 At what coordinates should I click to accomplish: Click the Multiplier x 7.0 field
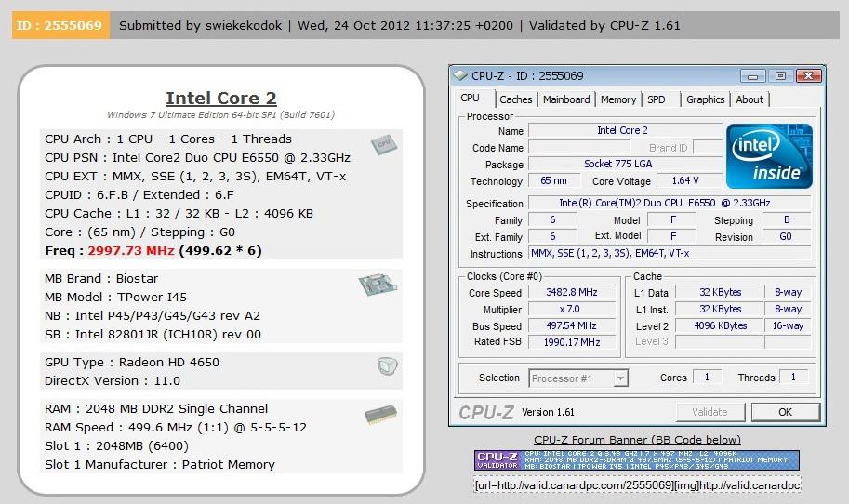(x=572, y=309)
